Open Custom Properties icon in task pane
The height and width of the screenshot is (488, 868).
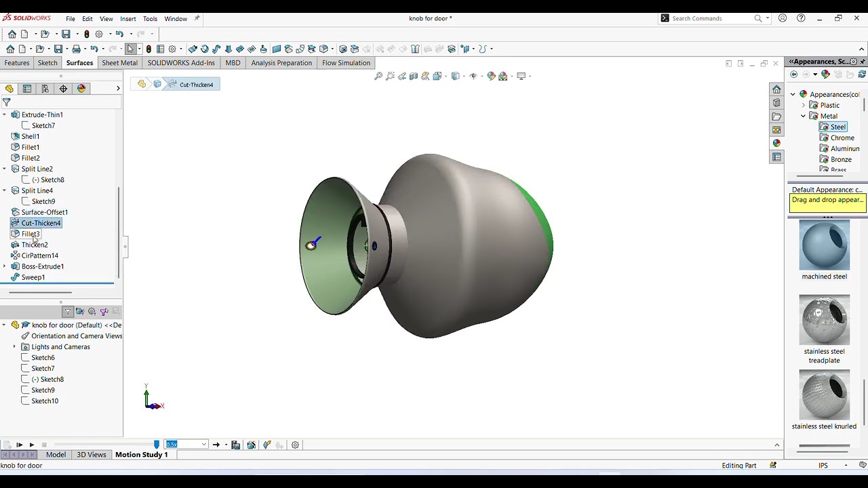click(776, 157)
